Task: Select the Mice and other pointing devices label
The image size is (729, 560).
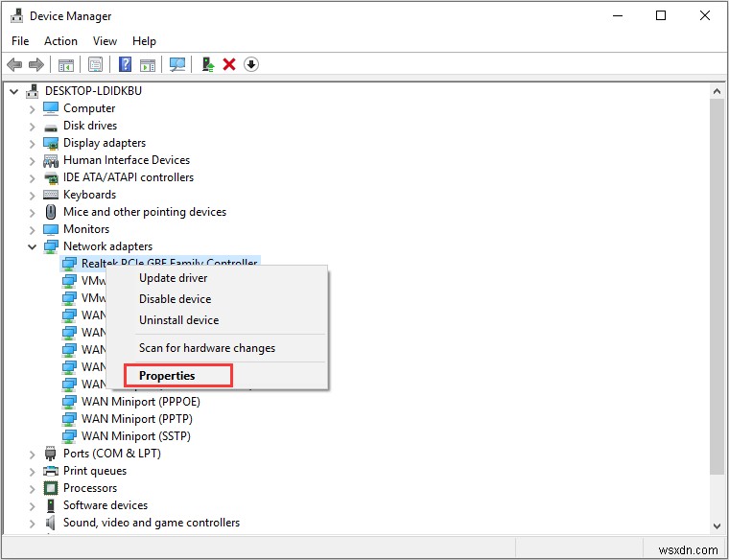Action: (145, 212)
